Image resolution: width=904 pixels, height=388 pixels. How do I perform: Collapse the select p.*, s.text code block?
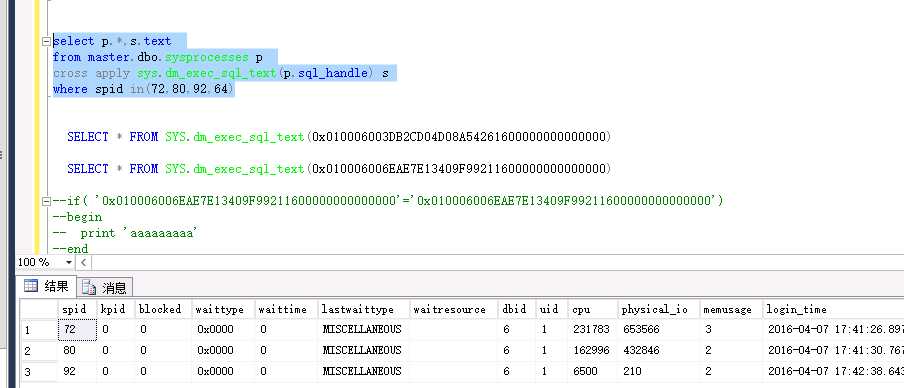pos(46,42)
